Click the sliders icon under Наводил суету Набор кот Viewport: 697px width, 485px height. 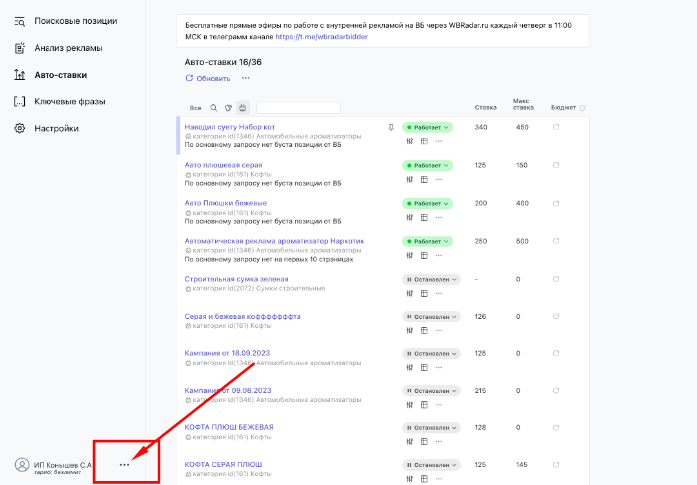tap(410, 141)
